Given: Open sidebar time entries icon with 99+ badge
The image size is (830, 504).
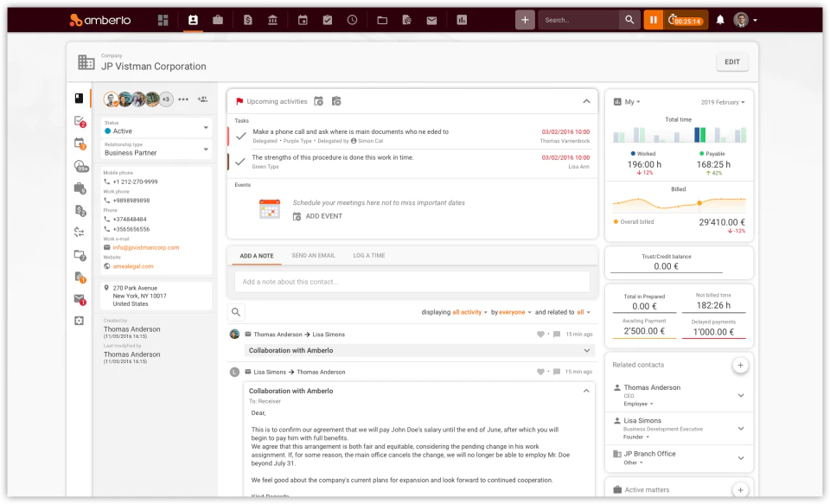Looking at the screenshot, I should (80, 166).
